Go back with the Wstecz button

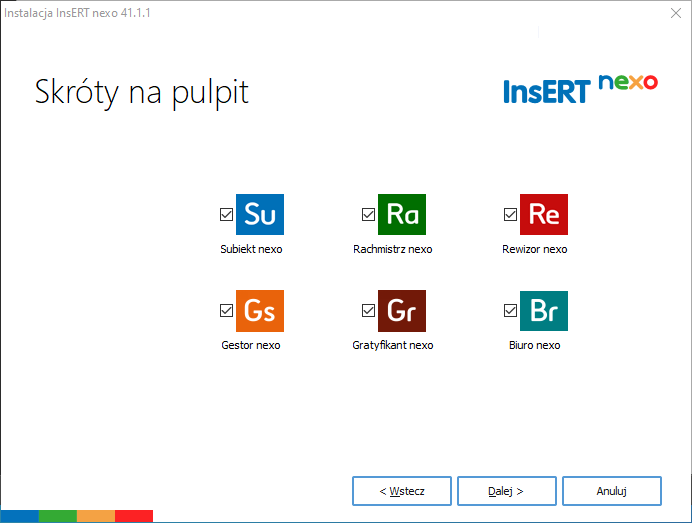click(402, 491)
